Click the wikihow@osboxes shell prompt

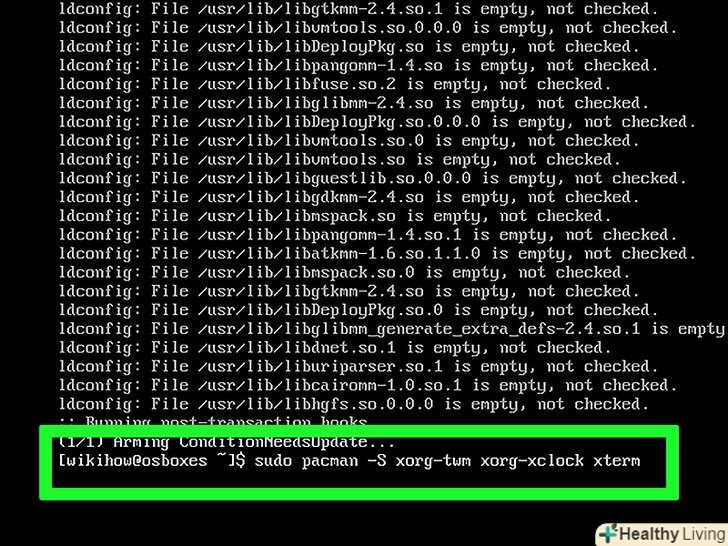pos(152,461)
